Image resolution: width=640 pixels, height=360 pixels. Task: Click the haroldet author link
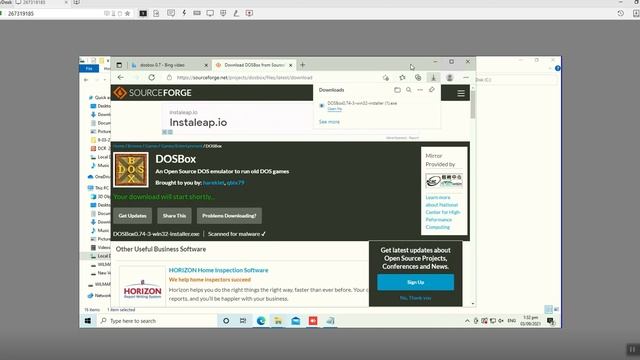tap(213, 182)
